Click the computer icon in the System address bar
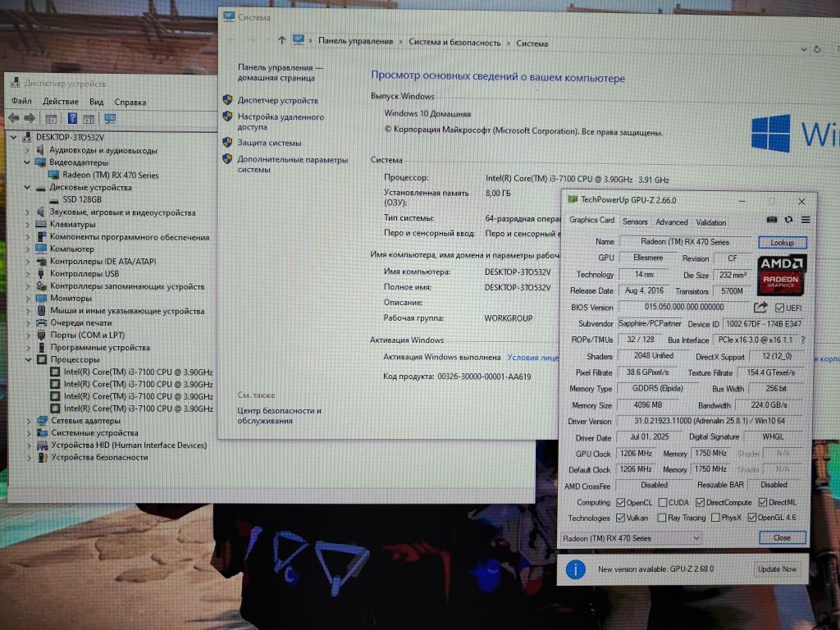 pyautogui.click(x=299, y=39)
